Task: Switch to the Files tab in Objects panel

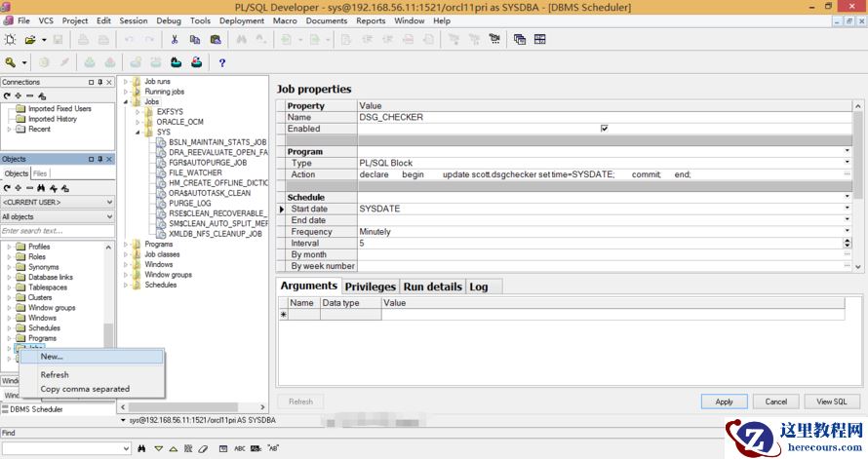Action: [x=40, y=173]
